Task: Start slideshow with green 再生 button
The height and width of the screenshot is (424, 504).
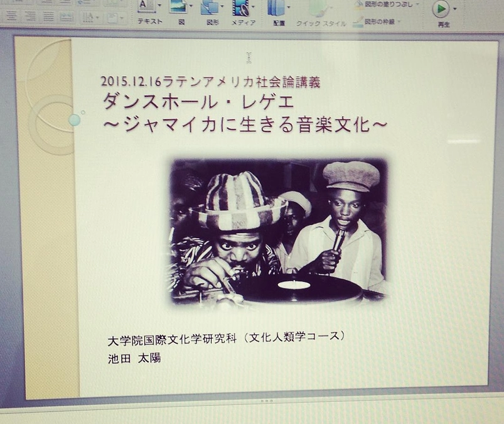Action: 442,9
